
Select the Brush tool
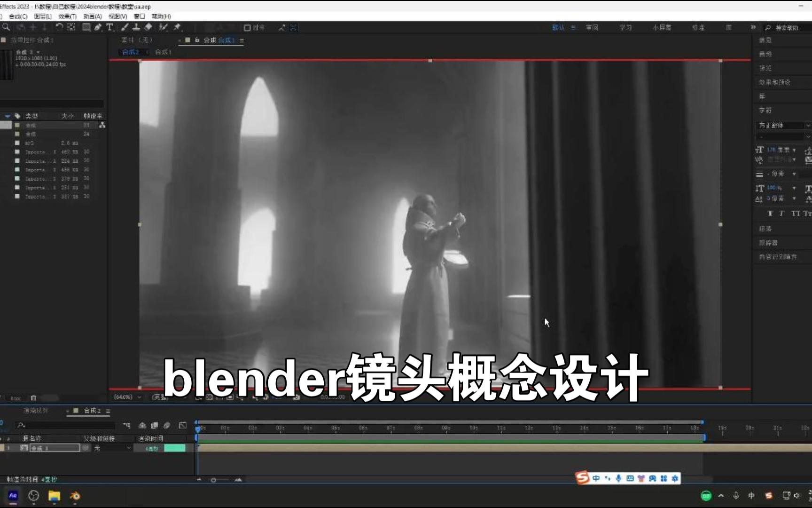pos(125,27)
